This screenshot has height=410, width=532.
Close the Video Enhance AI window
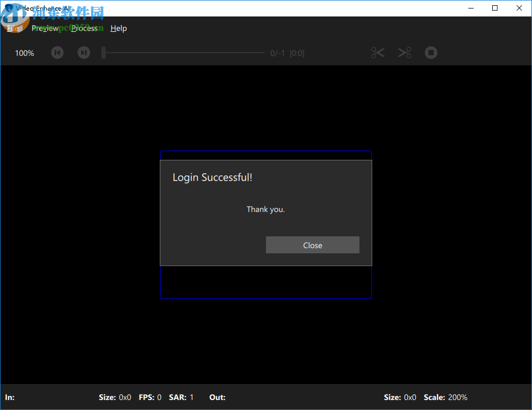click(x=519, y=8)
